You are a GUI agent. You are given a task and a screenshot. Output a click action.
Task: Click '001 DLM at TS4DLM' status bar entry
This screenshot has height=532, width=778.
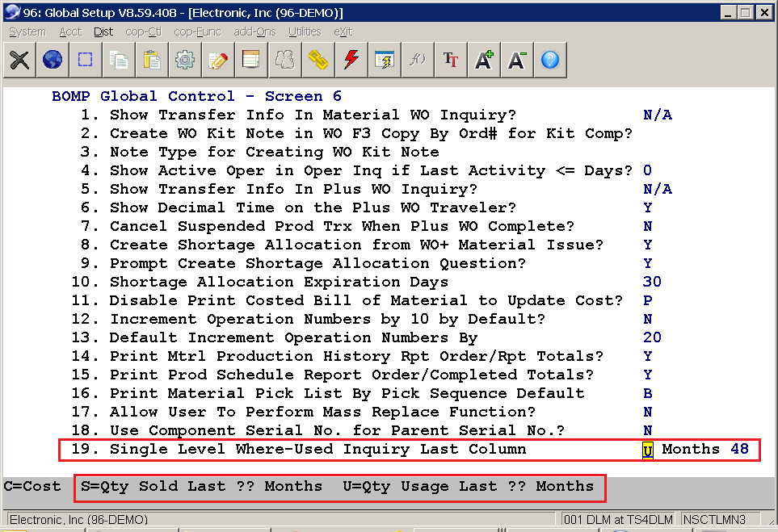[618, 520]
